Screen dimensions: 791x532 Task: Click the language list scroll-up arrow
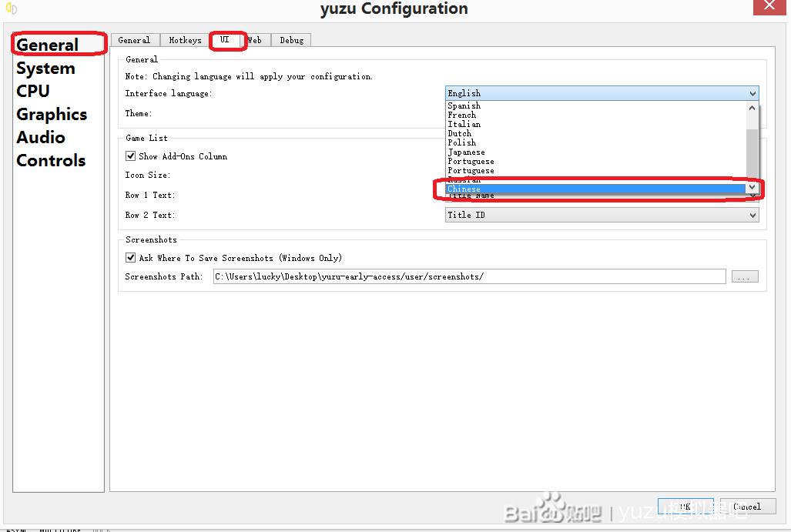[x=752, y=108]
